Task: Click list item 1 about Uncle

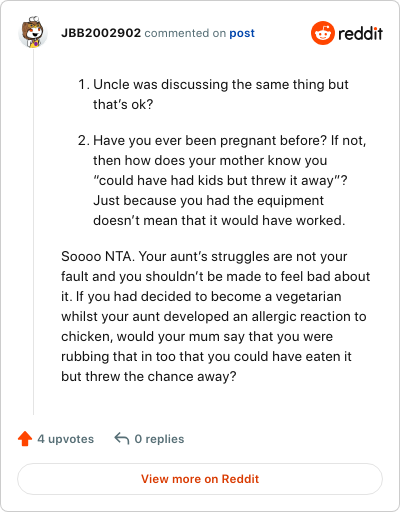Action: (213, 94)
